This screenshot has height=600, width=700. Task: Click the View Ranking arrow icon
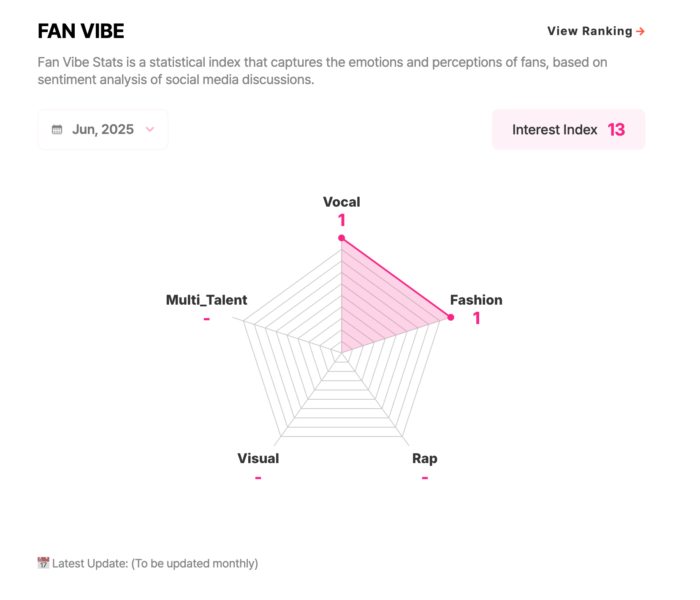[x=640, y=31]
